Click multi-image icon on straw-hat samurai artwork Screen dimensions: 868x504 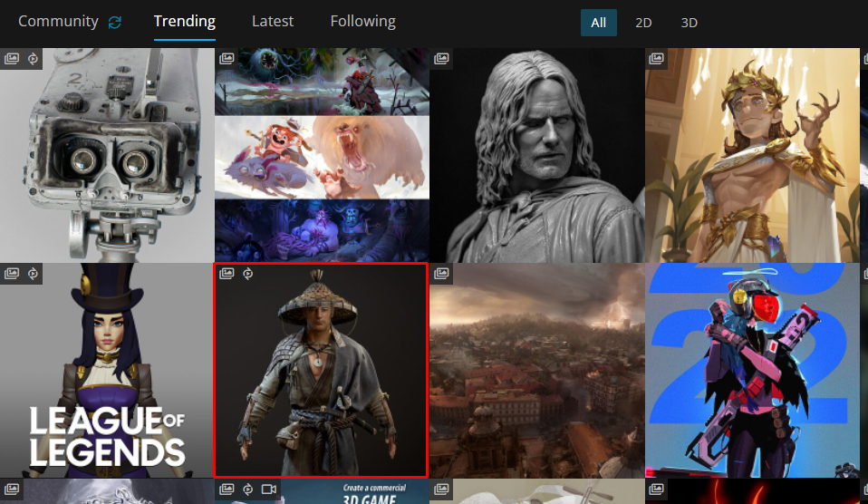click(227, 273)
